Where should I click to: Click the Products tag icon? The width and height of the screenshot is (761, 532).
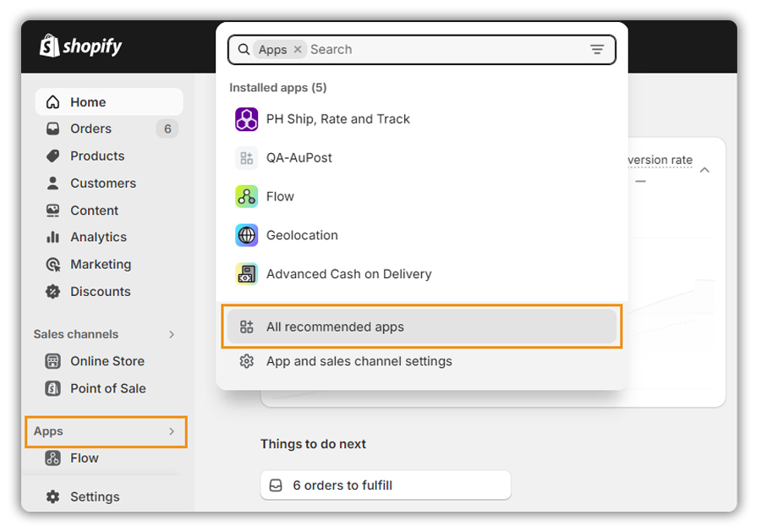[53, 156]
